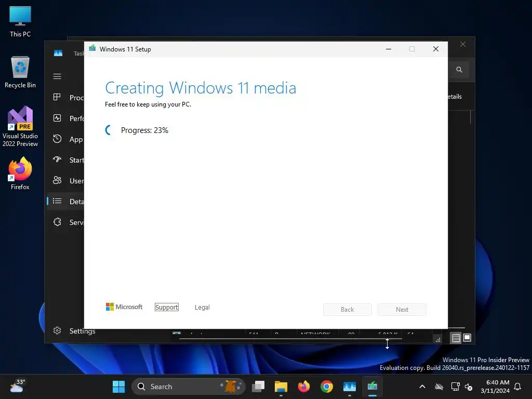The width and height of the screenshot is (532, 399).
Task: Open the Task Manager Settings gear icon
Action: (57, 330)
